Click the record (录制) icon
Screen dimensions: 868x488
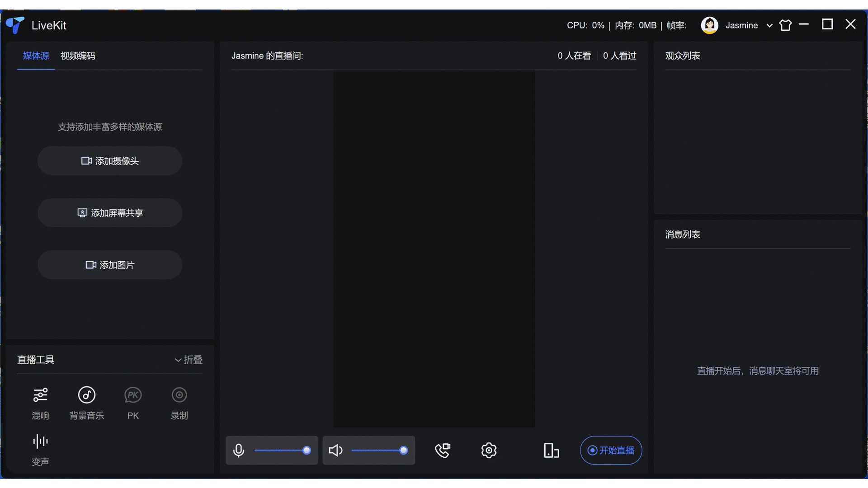[x=179, y=395]
